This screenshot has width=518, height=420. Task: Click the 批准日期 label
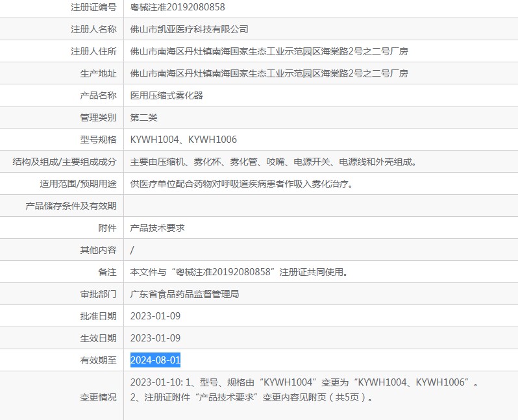(x=98, y=316)
